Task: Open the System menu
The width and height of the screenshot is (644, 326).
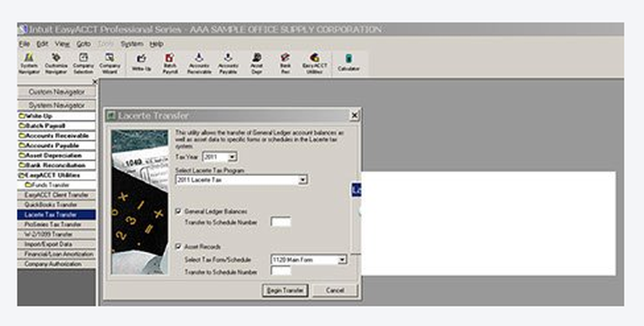Action: (132, 44)
